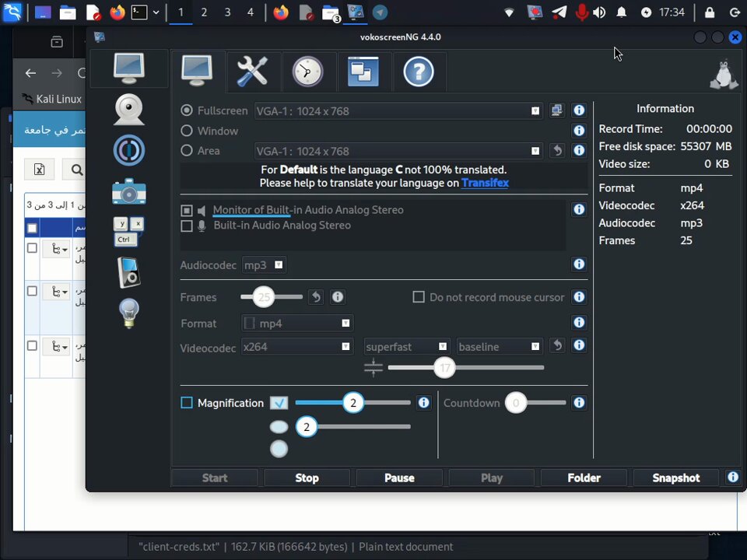
Task: Click the Format row info icon
Action: [579, 323]
